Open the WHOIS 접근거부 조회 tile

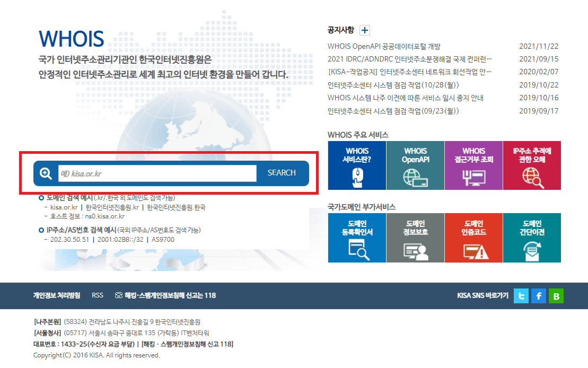(x=473, y=165)
